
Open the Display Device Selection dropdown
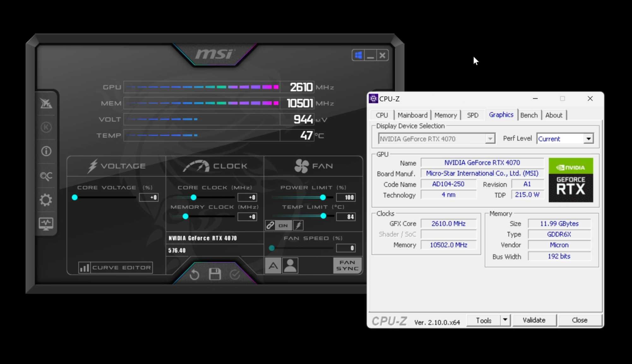(x=436, y=139)
